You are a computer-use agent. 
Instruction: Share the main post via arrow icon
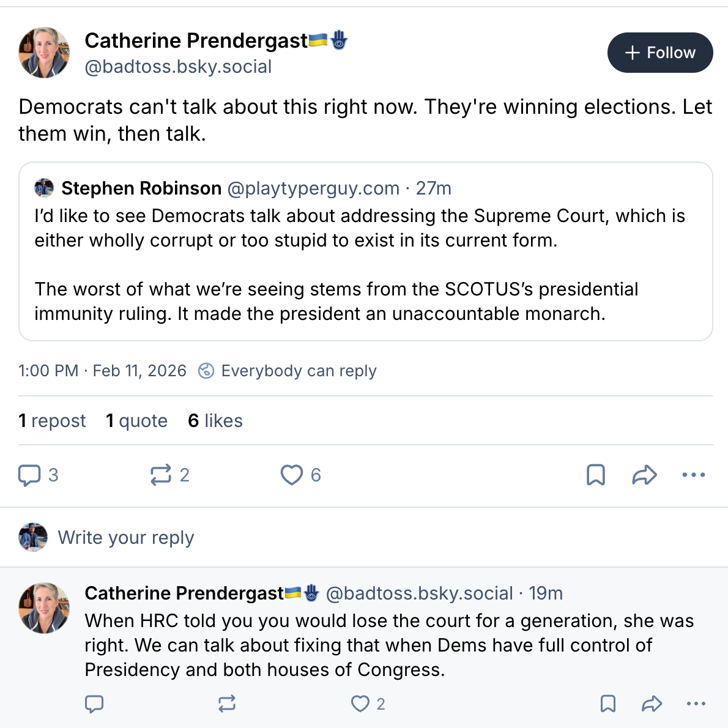(x=644, y=475)
